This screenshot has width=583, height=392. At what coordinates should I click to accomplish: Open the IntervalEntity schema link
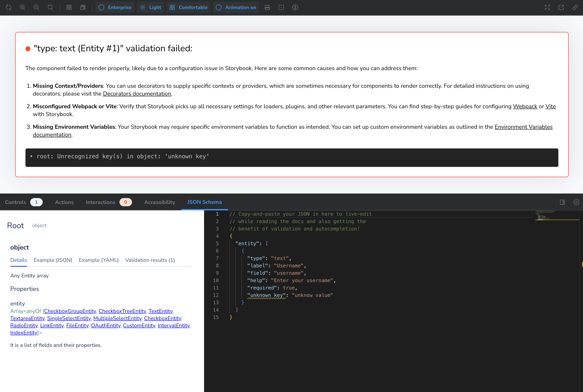pyautogui.click(x=173, y=326)
